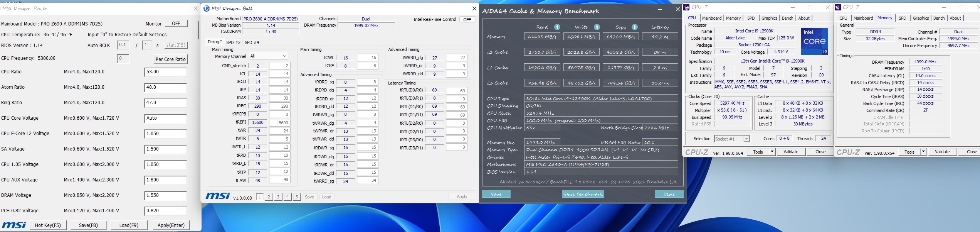Click the Load(F9) button
The width and height of the screenshot is (980, 232).
tap(129, 225)
